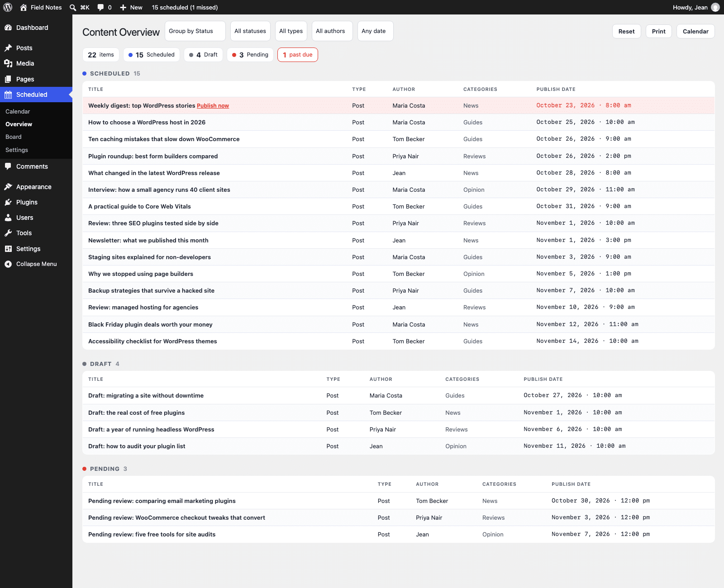Click the Reset button
This screenshot has height=588, width=724.
[627, 31]
